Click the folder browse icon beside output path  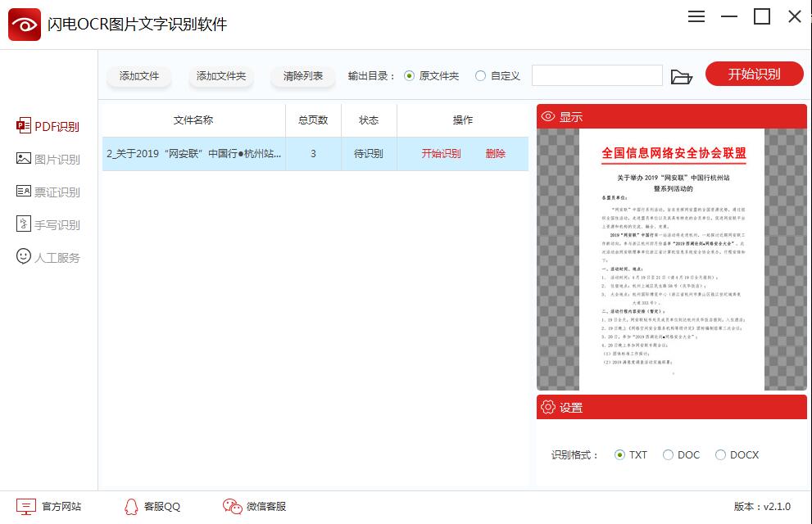pos(683,75)
